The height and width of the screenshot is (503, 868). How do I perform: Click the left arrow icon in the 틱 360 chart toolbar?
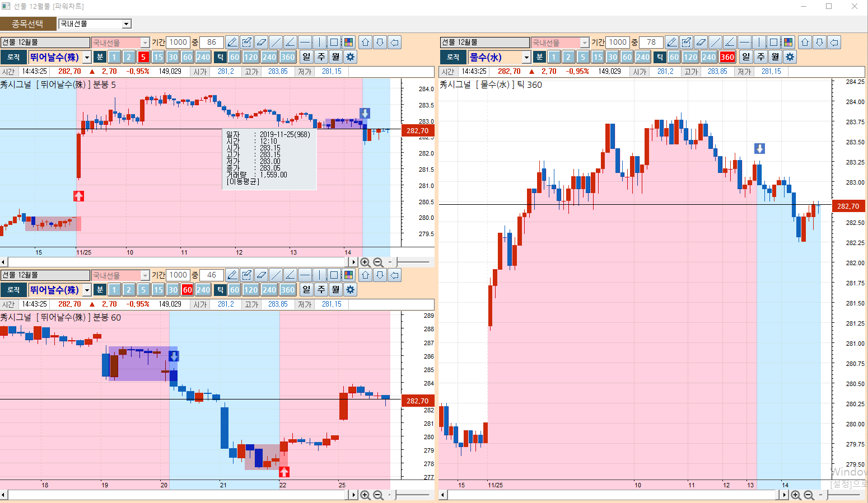[x=834, y=43]
